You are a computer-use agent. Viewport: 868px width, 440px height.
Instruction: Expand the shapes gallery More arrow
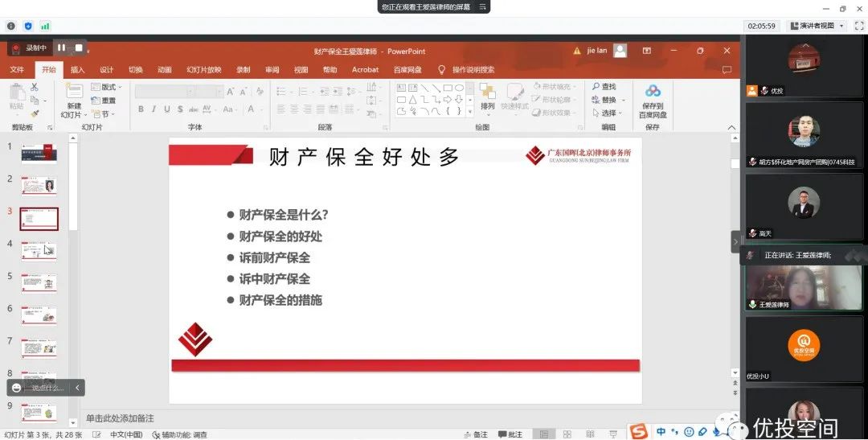click(x=470, y=111)
